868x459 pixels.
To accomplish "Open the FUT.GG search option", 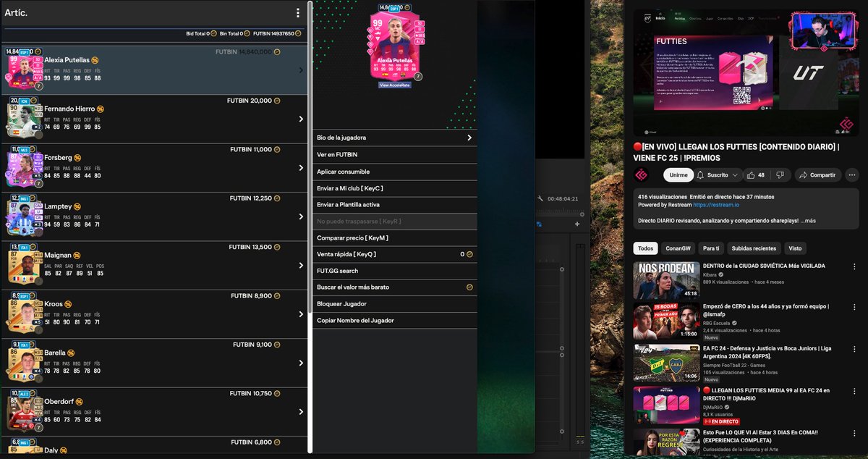I will point(395,271).
